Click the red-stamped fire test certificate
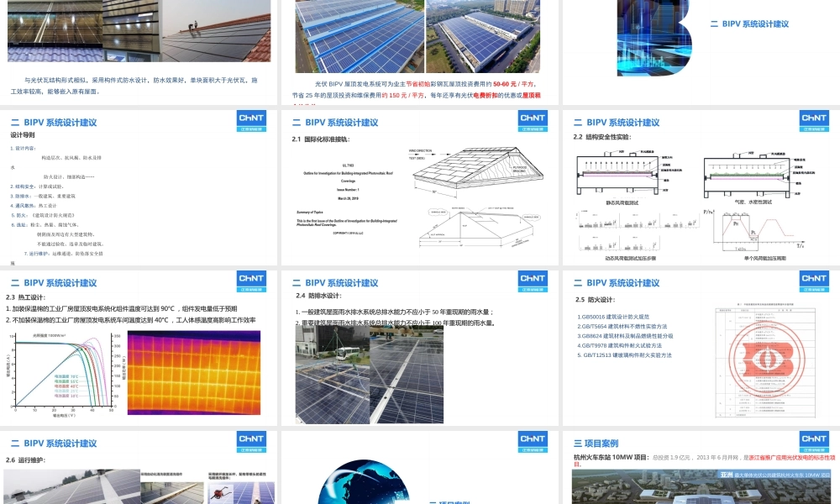Screen dimensions: 840x504 (x=766, y=362)
